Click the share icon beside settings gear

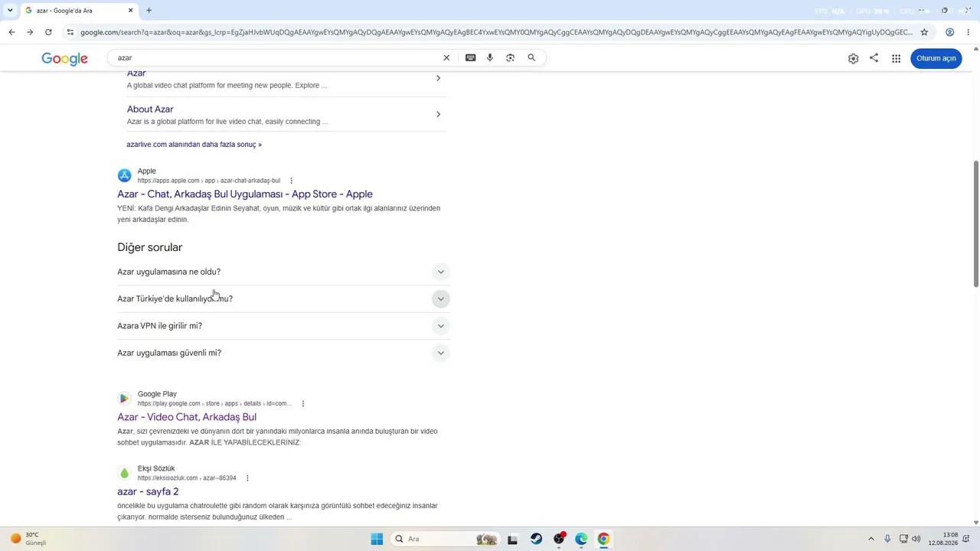(x=874, y=58)
